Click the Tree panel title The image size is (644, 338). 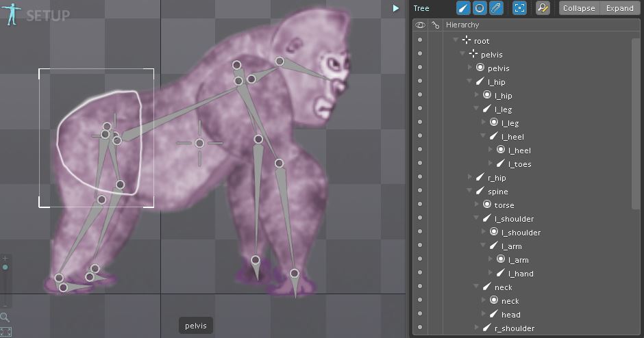point(421,8)
